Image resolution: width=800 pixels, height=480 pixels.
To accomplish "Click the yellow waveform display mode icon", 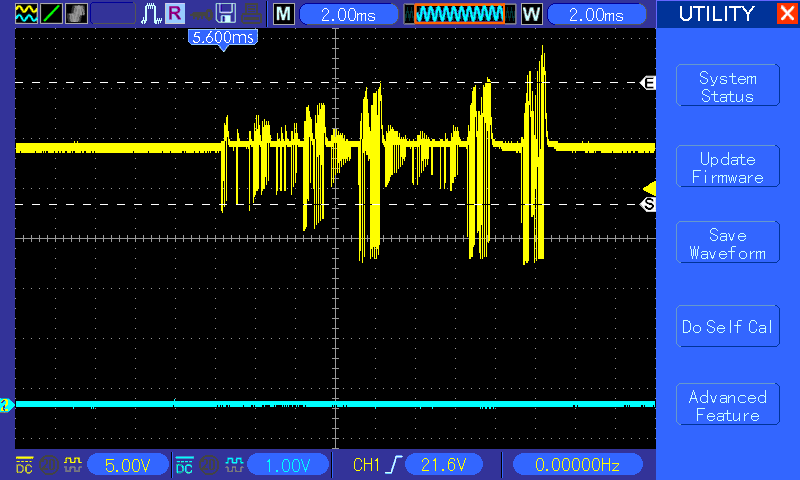I will click(26, 14).
